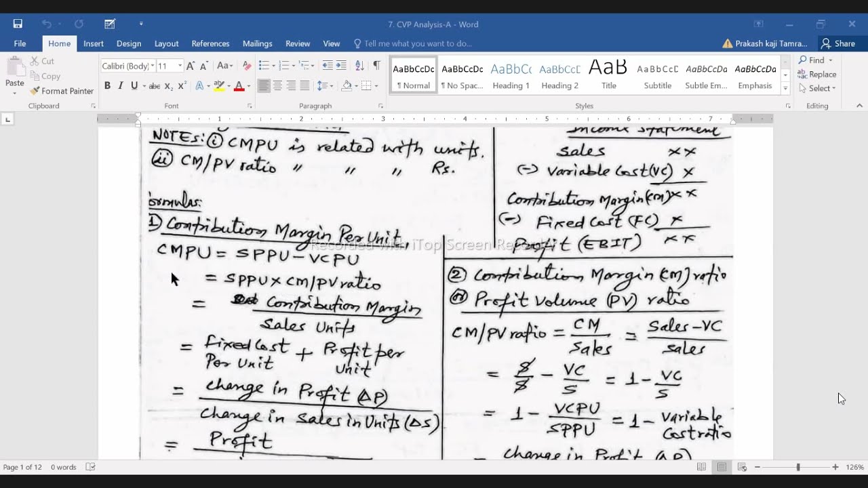Apply the red font color
Screen dimensions: 868x488
coord(239,85)
